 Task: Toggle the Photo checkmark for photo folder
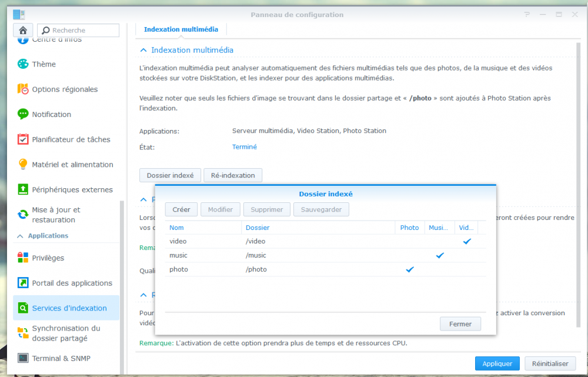point(410,269)
